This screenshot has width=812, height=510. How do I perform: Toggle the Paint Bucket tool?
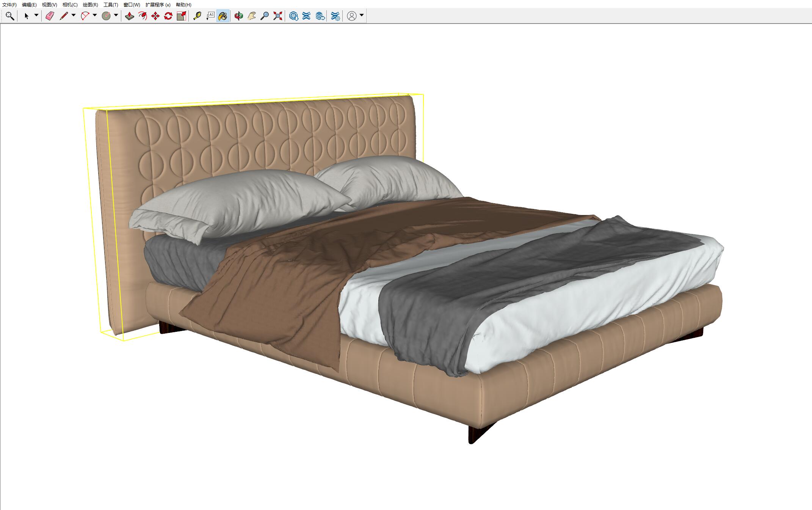pyautogui.click(x=223, y=16)
